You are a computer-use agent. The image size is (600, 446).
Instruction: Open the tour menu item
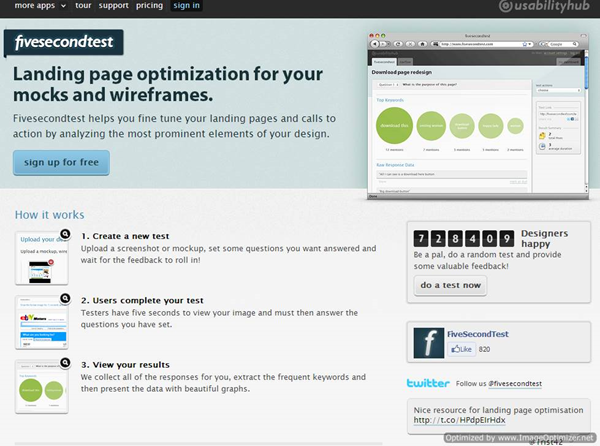click(x=83, y=6)
